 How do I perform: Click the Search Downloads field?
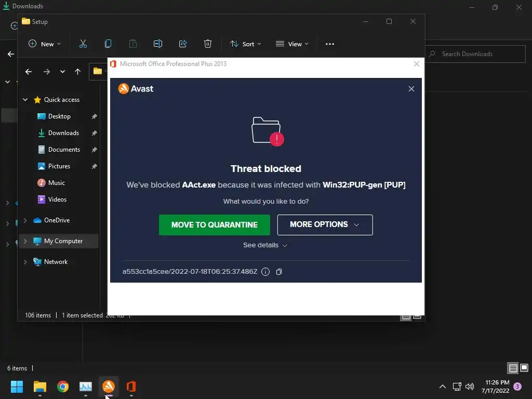pyautogui.click(x=475, y=54)
